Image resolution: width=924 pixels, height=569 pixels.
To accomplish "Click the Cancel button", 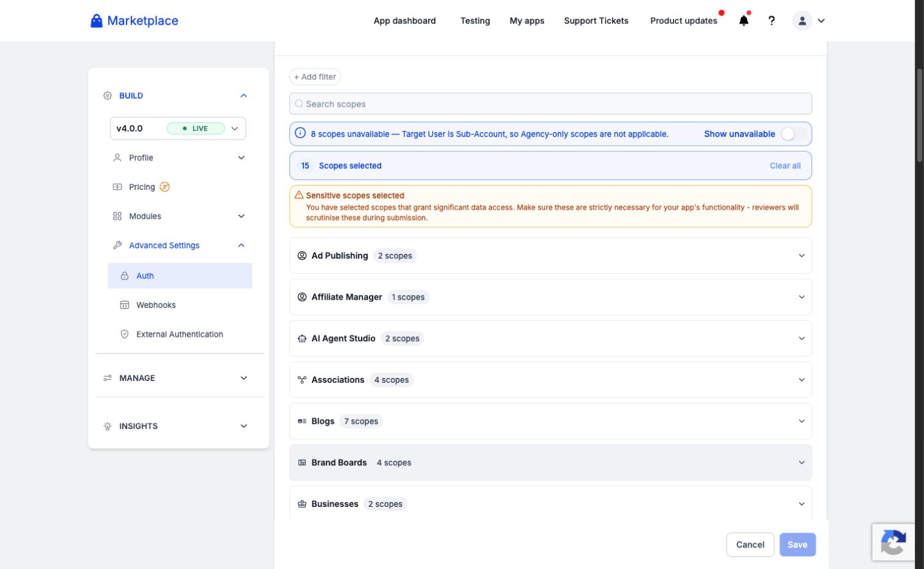I will click(750, 544).
